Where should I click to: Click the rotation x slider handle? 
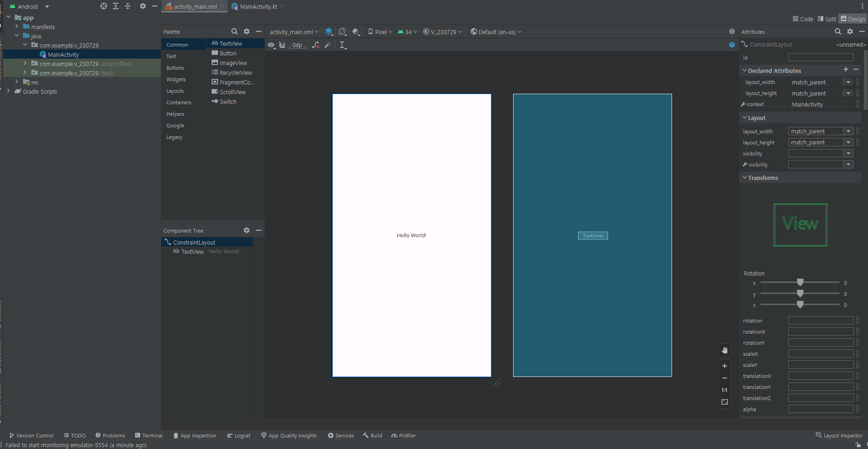click(x=800, y=282)
